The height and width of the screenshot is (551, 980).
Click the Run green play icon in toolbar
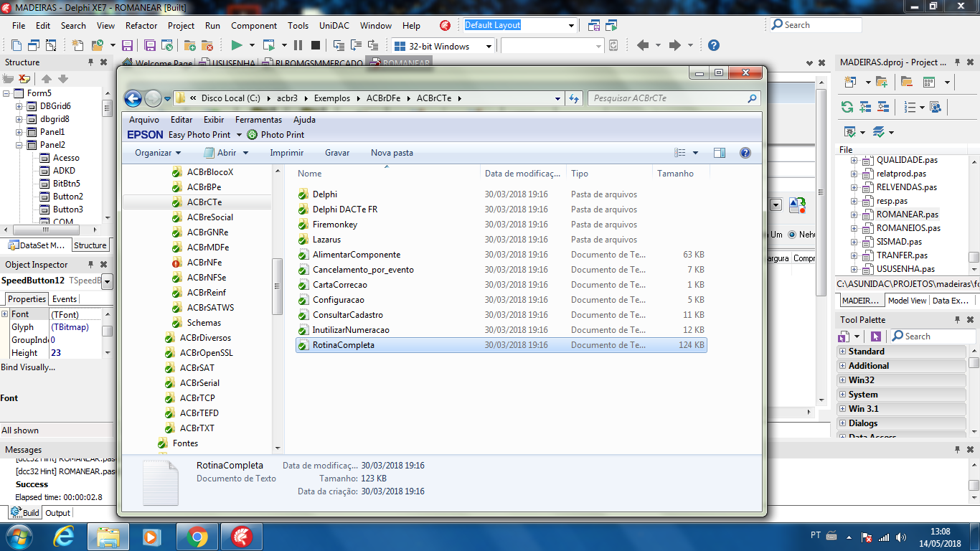tap(237, 45)
